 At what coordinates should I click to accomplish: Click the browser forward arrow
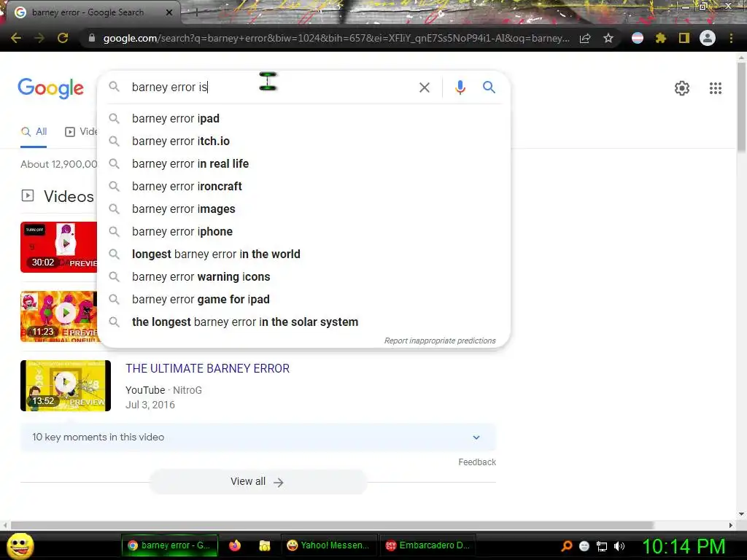click(x=39, y=38)
